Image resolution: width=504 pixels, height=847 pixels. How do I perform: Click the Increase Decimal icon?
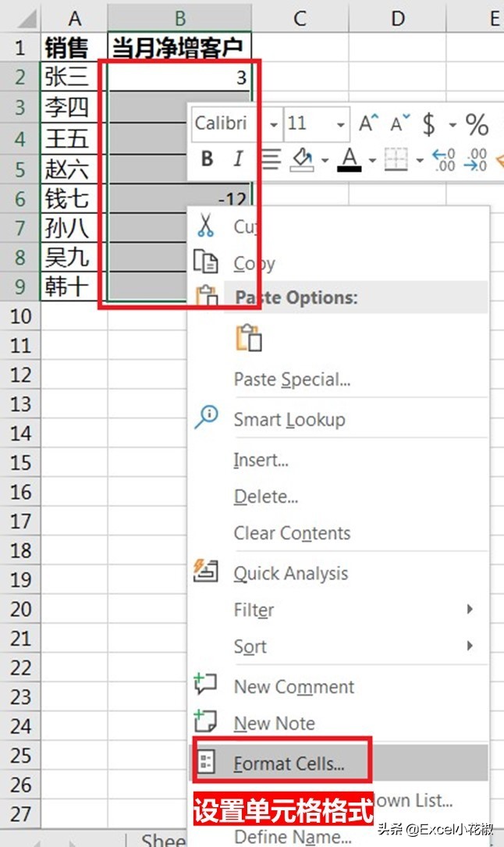pos(444,160)
